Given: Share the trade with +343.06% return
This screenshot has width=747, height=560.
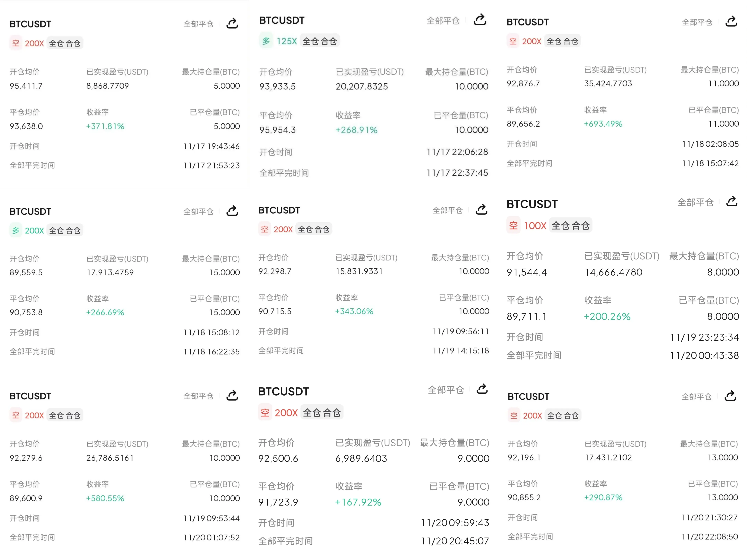Looking at the screenshot, I should pos(481,210).
